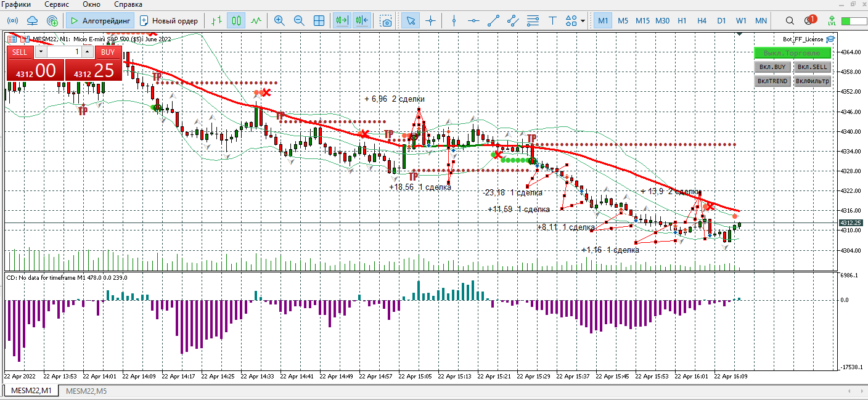868x400 pixels.
Task: Take a chart screenshot with camera icon
Action: click(x=387, y=20)
